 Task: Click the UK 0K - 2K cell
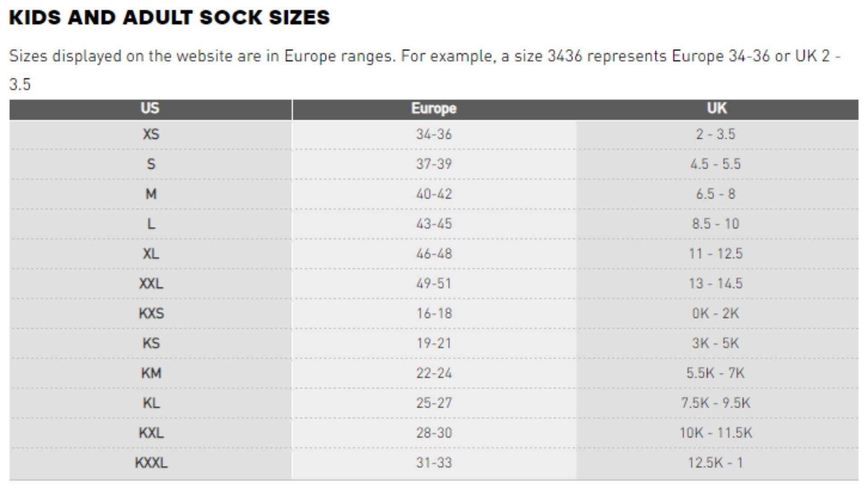click(x=716, y=313)
